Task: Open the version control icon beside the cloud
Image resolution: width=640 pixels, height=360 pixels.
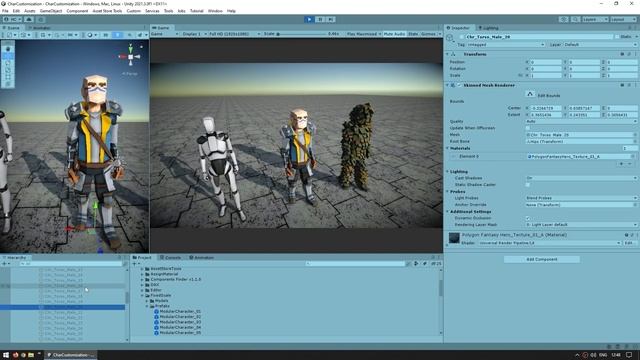Action: (41, 19)
